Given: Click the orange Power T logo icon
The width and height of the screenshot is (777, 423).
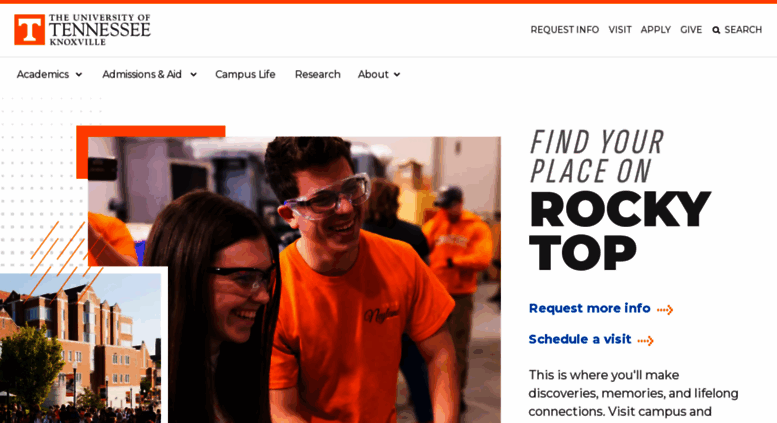Looking at the screenshot, I should (x=29, y=30).
